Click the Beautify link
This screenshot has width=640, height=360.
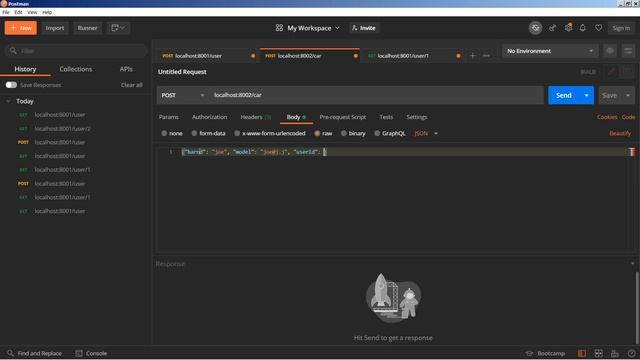(x=620, y=133)
